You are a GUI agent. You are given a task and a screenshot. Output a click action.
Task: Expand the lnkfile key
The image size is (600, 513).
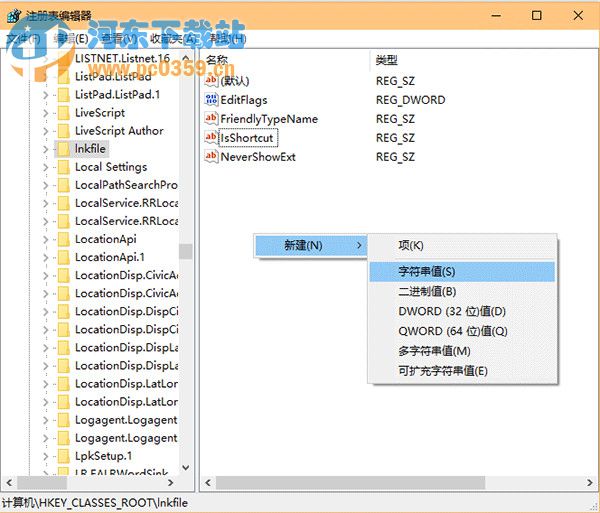(46, 149)
